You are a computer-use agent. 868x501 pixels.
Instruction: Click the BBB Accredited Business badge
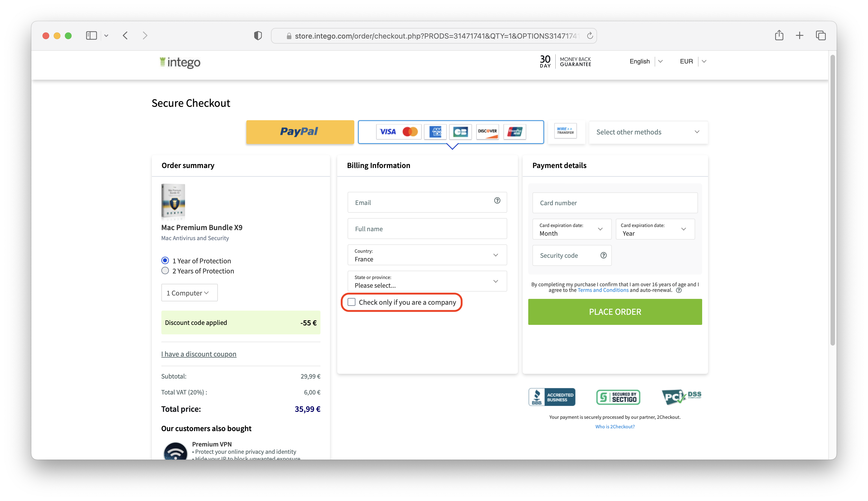pos(552,397)
